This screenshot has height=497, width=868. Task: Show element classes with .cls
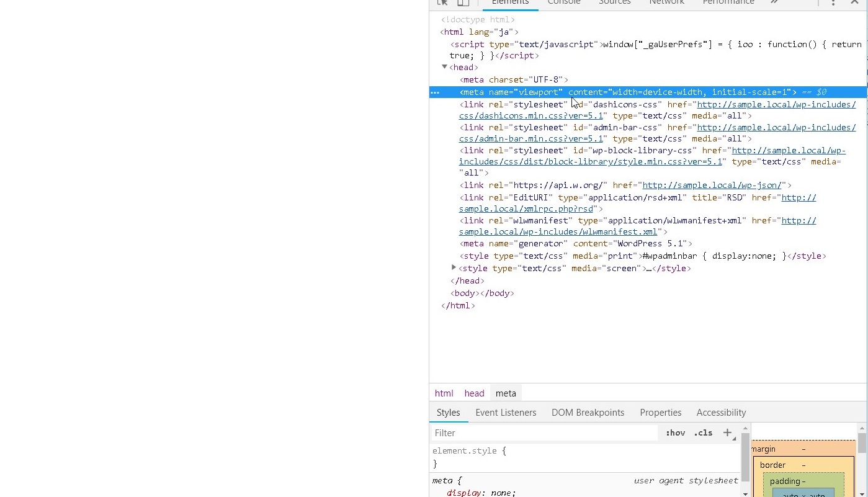click(703, 432)
